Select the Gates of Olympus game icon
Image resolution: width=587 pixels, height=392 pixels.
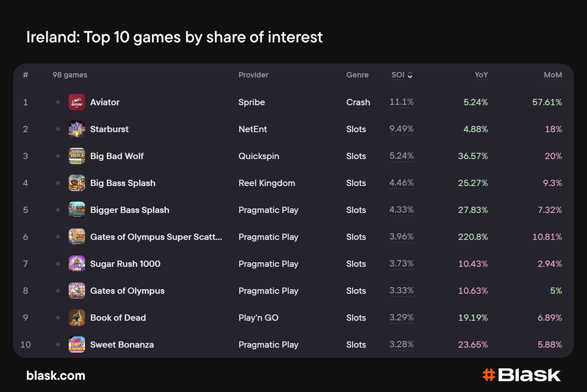click(x=77, y=291)
